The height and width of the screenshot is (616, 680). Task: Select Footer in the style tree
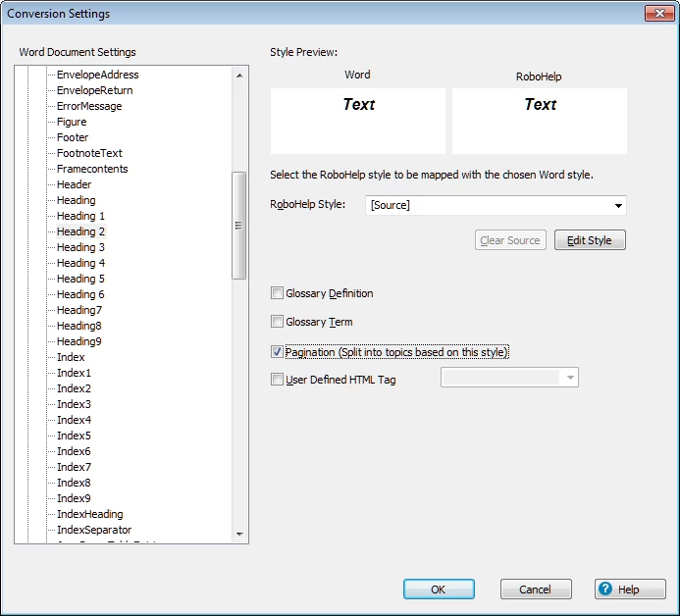click(73, 137)
